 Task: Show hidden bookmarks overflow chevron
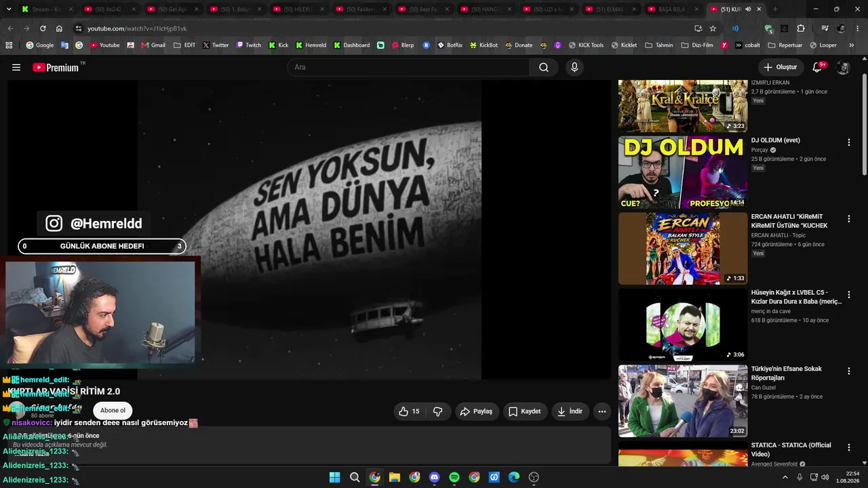pyautogui.click(x=852, y=45)
